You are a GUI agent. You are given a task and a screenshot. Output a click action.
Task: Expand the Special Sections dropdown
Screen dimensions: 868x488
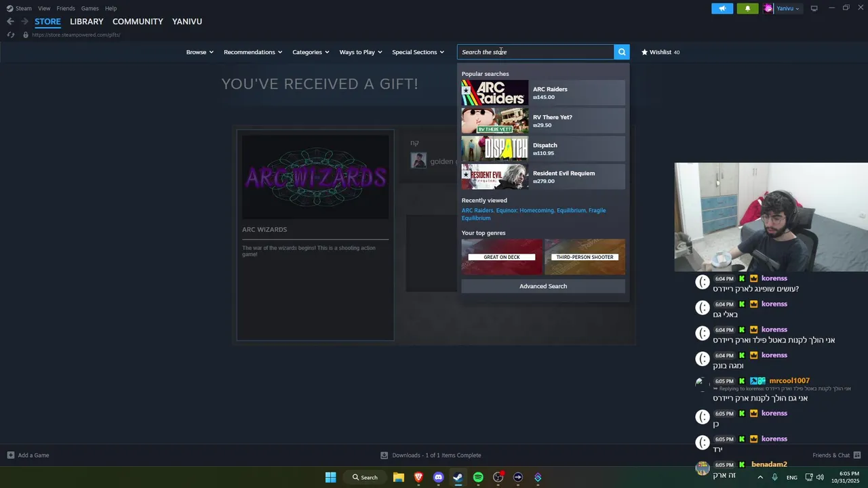pos(418,52)
